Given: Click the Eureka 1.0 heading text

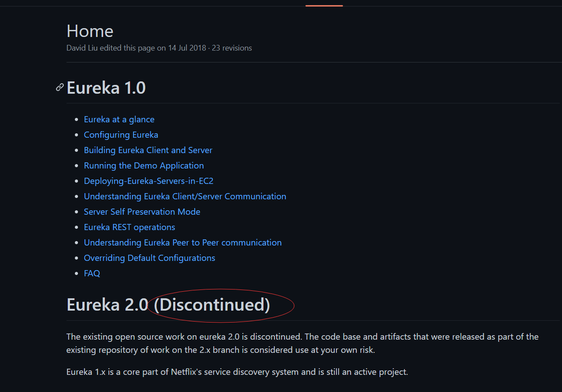Looking at the screenshot, I should (x=106, y=88).
